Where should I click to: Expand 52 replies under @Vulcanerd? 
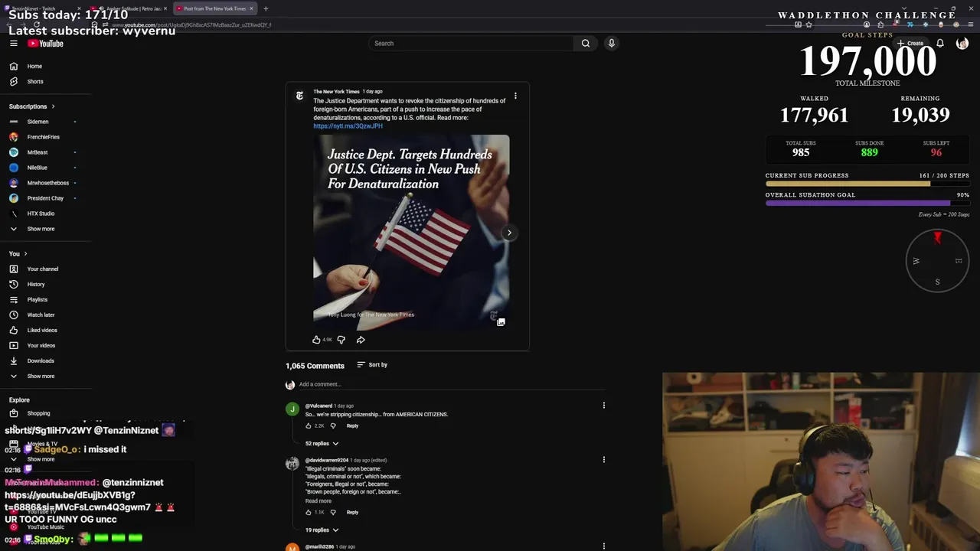click(x=322, y=444)
